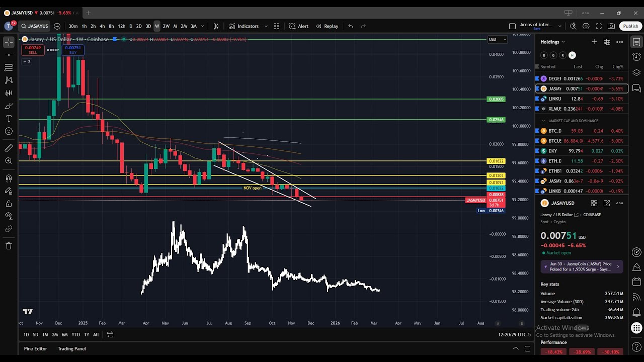
Task: Open the Trading Panel tab
Action: pos(71,348)
